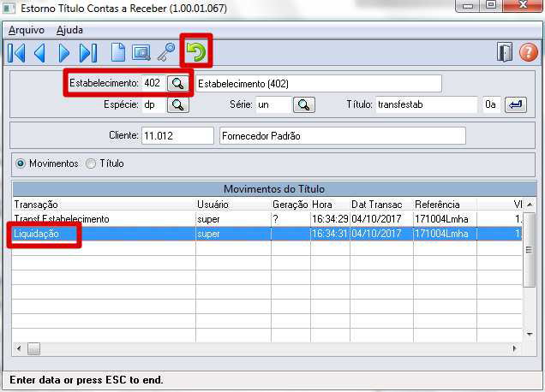
Task: Click the Fornecedor Padrão name field
Action: [343, 136]
